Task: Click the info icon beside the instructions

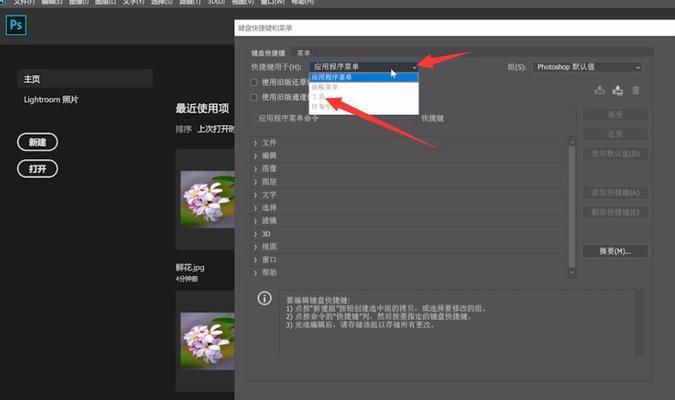Action: click(x=264, y=298)
